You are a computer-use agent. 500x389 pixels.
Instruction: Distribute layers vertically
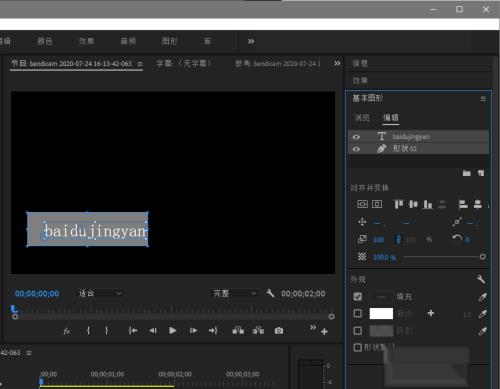click(442, 204)
